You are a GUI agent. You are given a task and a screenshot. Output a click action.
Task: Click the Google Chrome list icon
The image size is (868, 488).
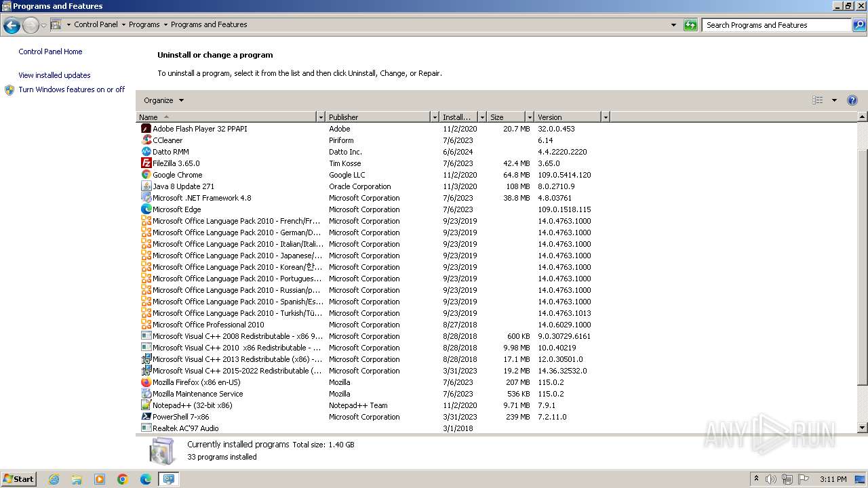[x=146, y=175]
